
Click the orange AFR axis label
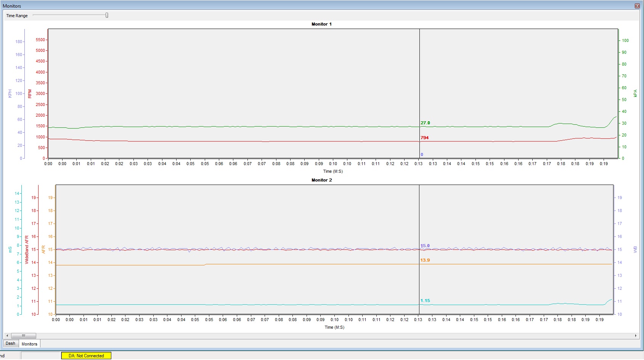(43, 249)
